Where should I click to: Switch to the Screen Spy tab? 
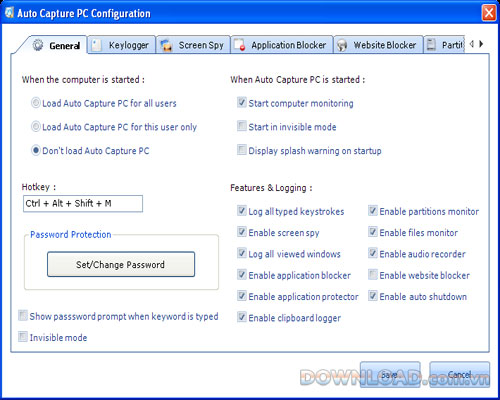pos(193,45)
